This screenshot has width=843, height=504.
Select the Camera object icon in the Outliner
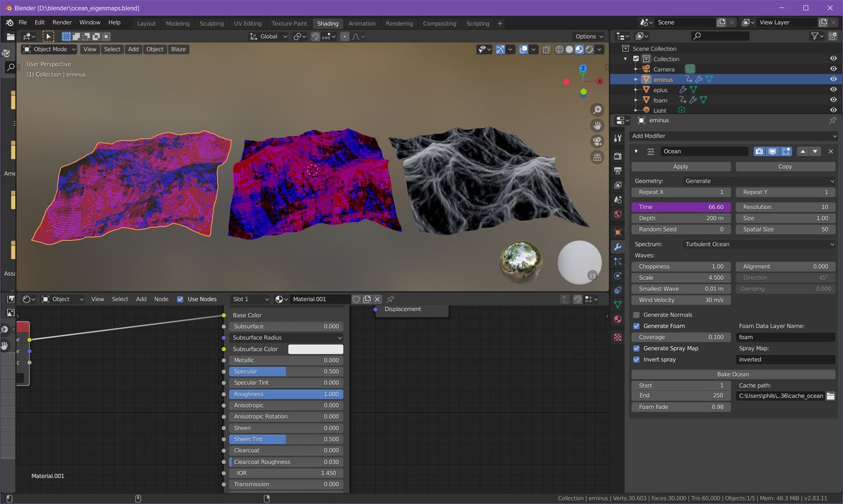pos(646,69)
